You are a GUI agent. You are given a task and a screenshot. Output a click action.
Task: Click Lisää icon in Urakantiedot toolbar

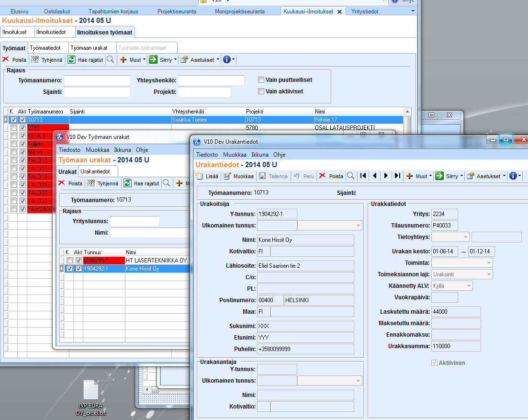pyautogui.click(x=199, y=176)
